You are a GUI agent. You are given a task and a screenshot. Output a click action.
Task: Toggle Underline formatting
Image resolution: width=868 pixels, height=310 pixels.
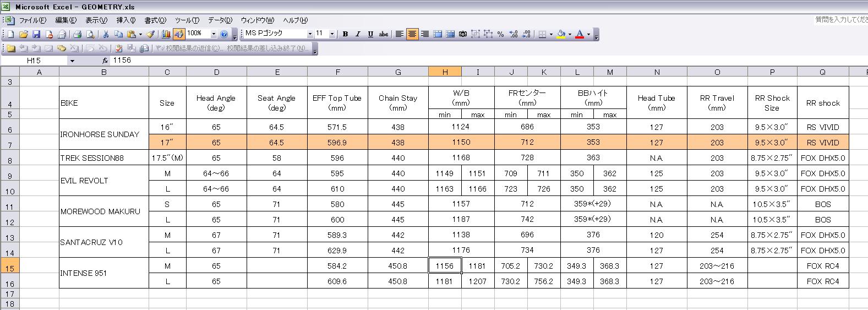(x=370, y=34)
